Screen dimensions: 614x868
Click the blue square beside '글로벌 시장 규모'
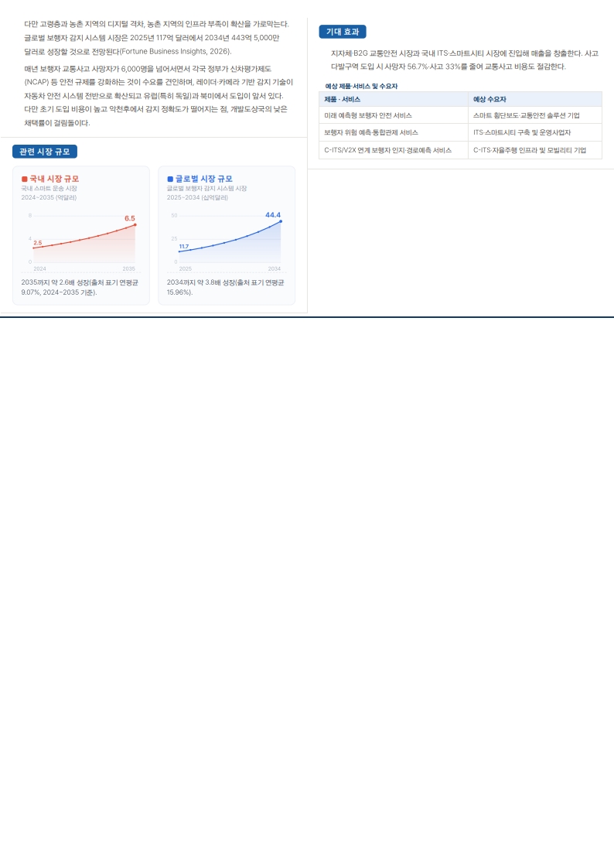click(x=170, y=179)
